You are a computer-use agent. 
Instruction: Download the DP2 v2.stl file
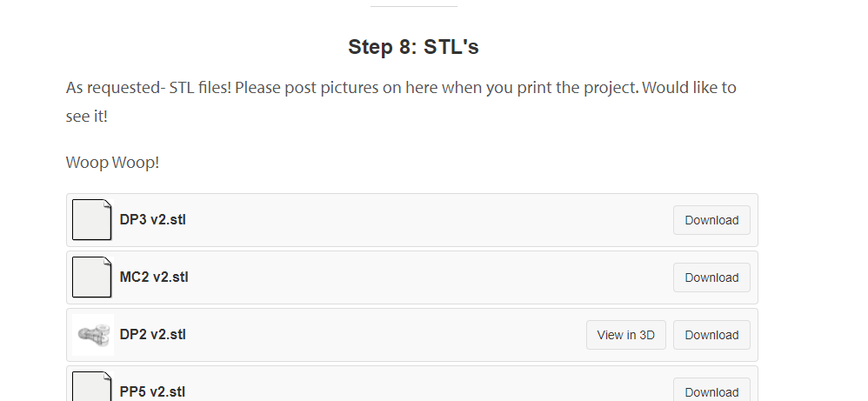point(711,335)
